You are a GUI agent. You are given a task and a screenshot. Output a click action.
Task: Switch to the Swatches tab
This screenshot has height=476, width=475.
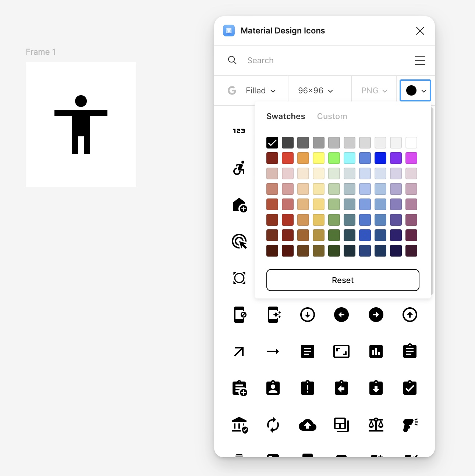pos(286,116)
